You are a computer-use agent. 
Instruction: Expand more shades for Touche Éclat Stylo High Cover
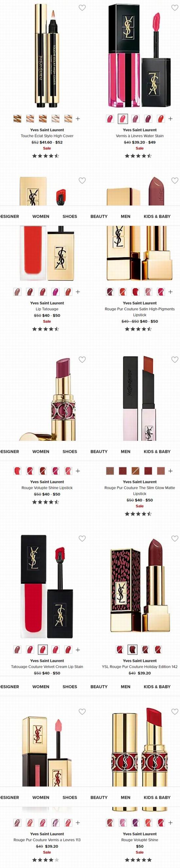[x=78, y=118]
